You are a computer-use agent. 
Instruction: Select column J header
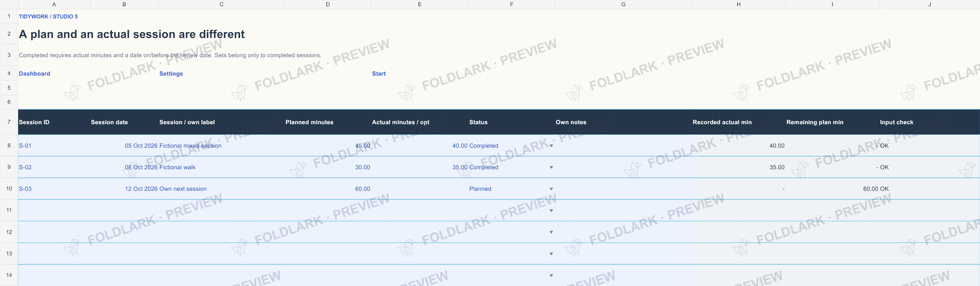tap(929, 4)
